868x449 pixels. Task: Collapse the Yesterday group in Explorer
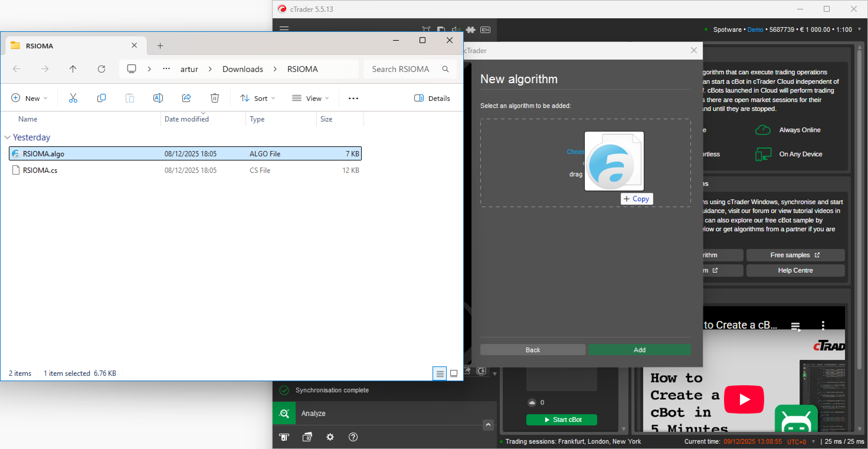click(x=7, y=137)
